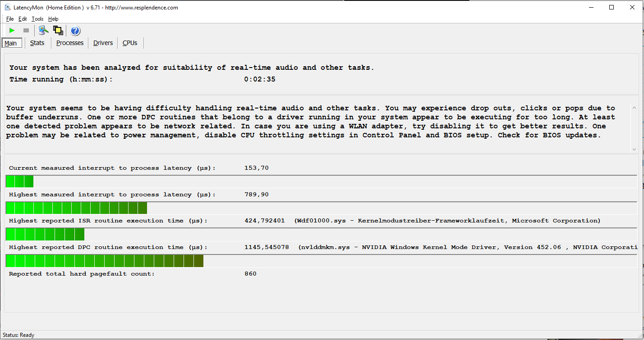Switch to the Processes tab
This screenshot has height=340, width=644.
(x=70, y=43)
